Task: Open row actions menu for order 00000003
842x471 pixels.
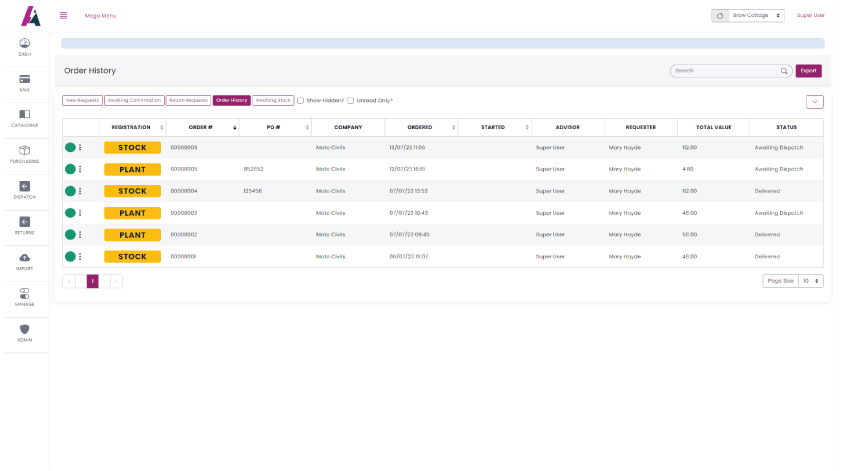Action: 80,213
